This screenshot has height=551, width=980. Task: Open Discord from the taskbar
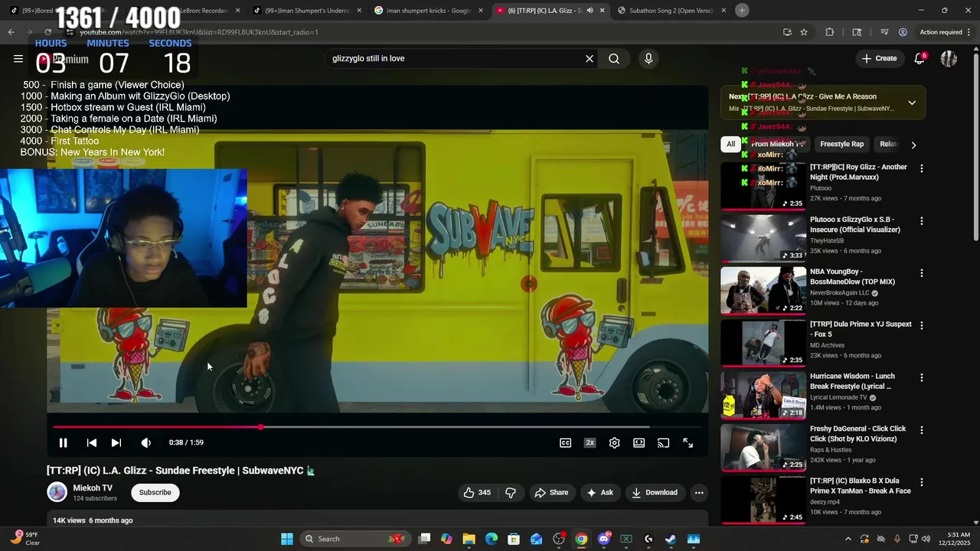click(x=603, y=539)
